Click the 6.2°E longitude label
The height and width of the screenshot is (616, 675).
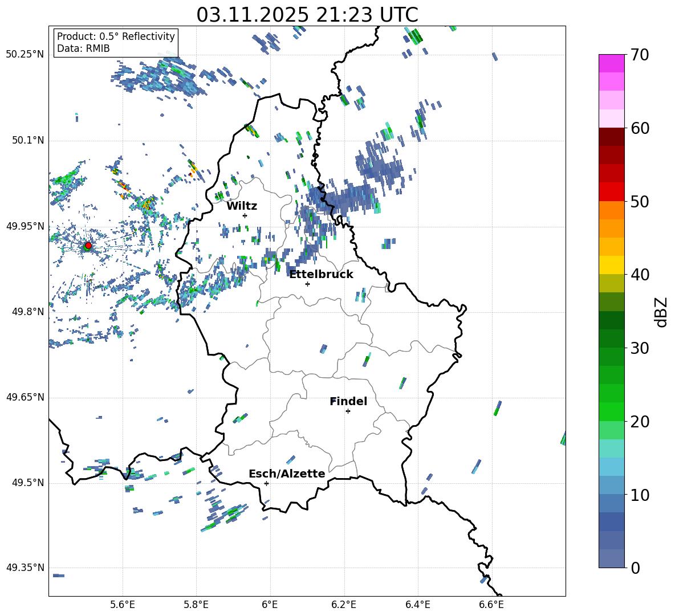pos(344,605)
